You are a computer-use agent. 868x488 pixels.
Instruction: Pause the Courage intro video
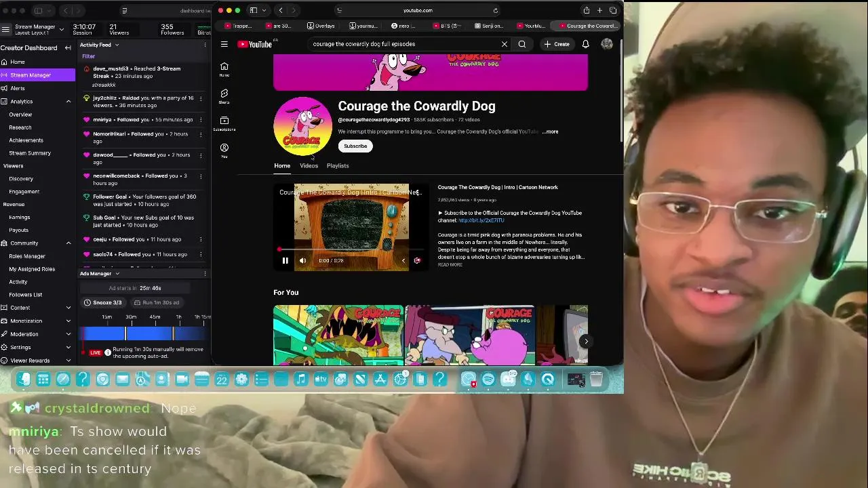[285, 260]
